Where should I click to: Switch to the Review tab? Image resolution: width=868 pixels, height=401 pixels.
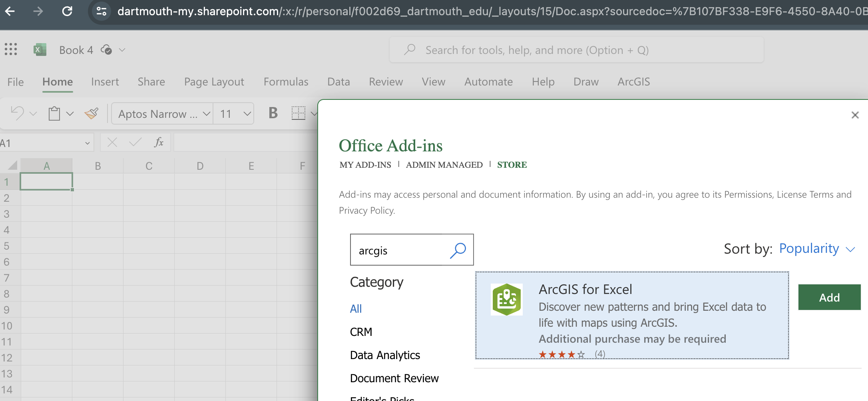pyautogui.click(x=386, y=82)
